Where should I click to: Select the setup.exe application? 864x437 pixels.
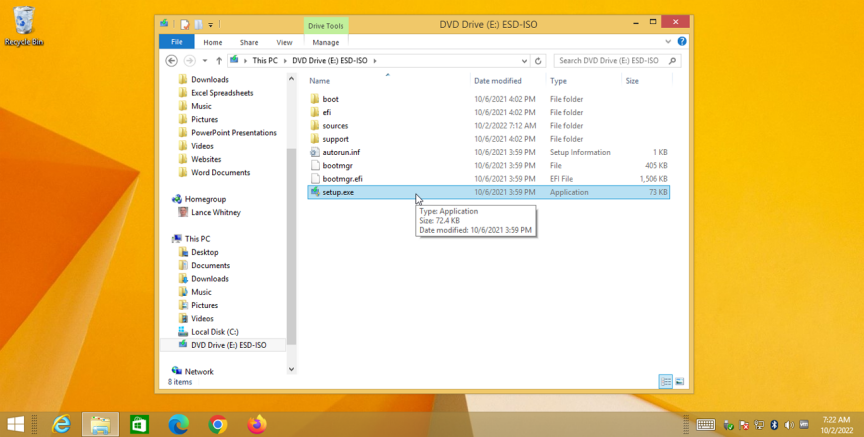[x=488, y=192]
